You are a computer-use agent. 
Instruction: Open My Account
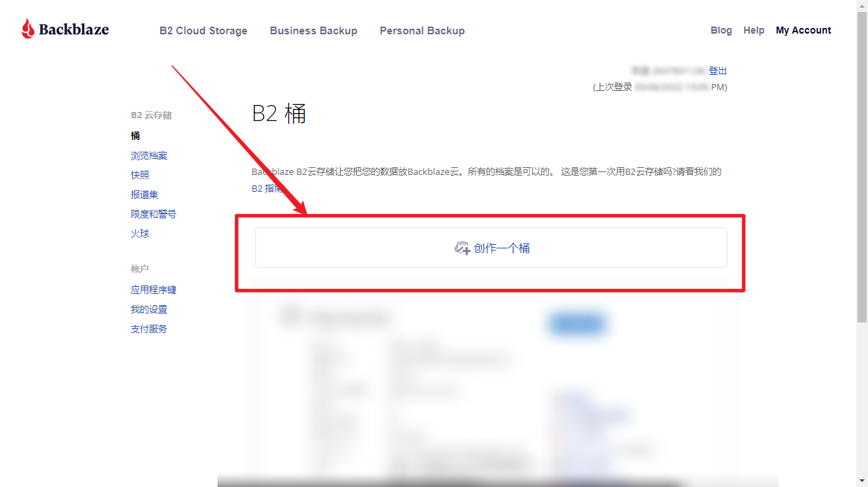[803, 30]
